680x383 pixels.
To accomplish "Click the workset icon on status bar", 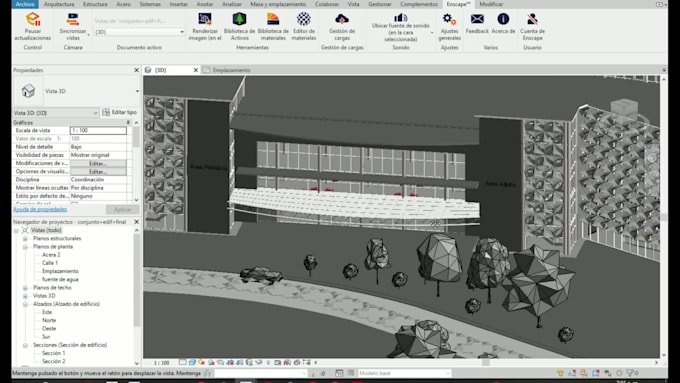I will (207, 373).
